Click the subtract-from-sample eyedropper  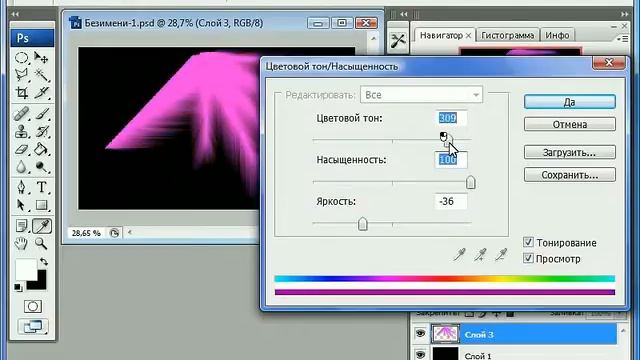coord(501,255)
